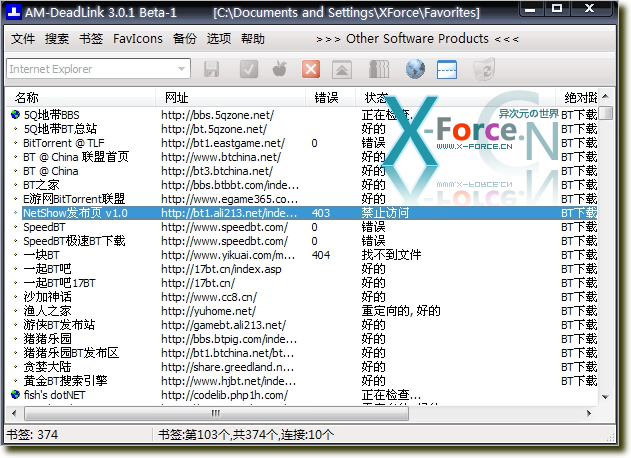Viewport: 631px width, 458px height.
Task: Open the 选项 menu
Action: pos(219,39)
